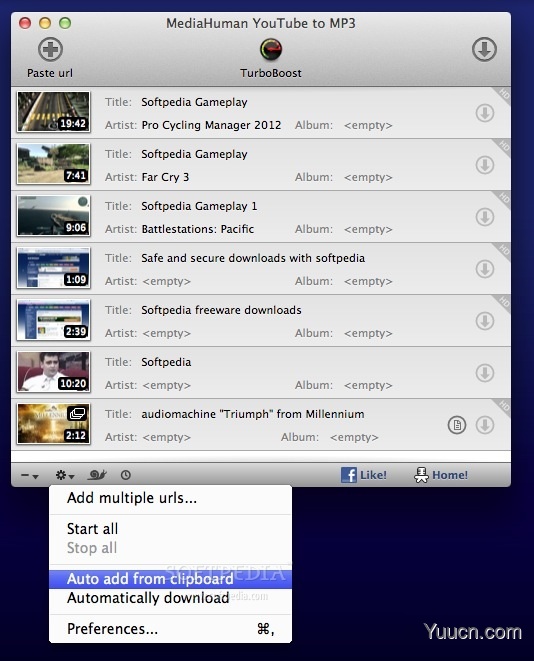Click the snail speed-limit icon
Image resolution: width=534 pixels, height=661 pixels.
(97, 475)
